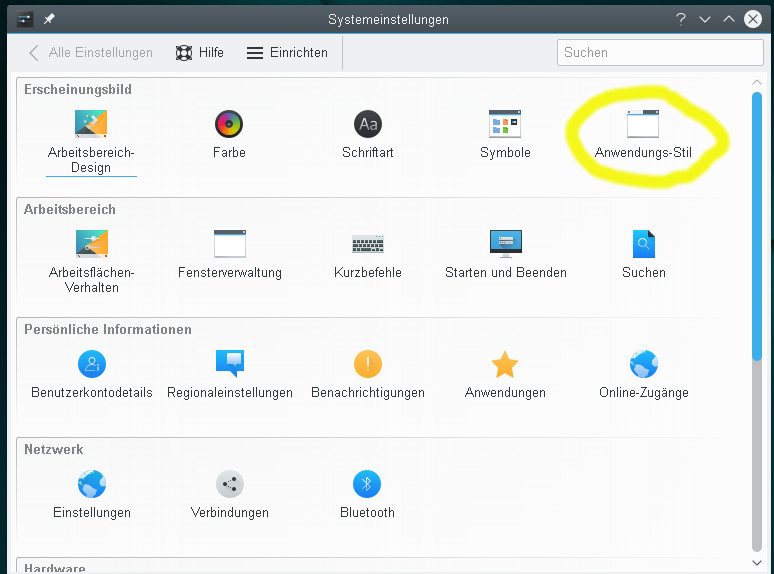Open the window menu icon in titlebar
The width and height of the screenshot is (774, 574).
tap(25, 20)
